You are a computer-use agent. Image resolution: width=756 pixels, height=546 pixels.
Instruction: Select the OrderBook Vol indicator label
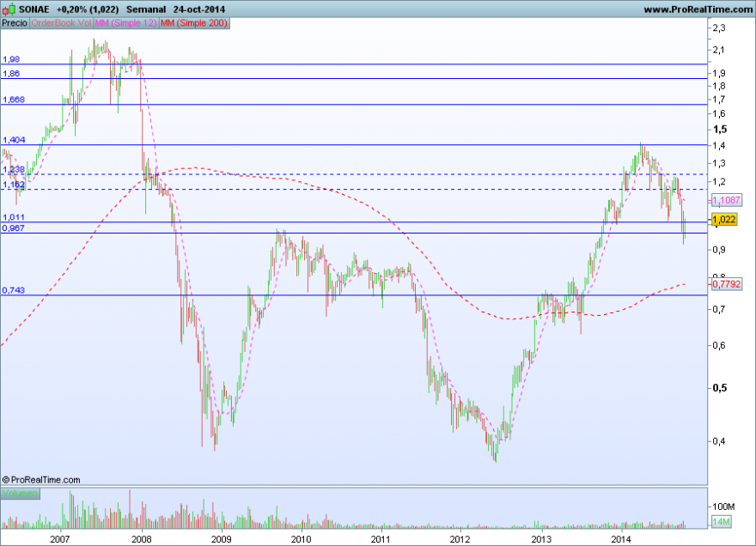61,23
